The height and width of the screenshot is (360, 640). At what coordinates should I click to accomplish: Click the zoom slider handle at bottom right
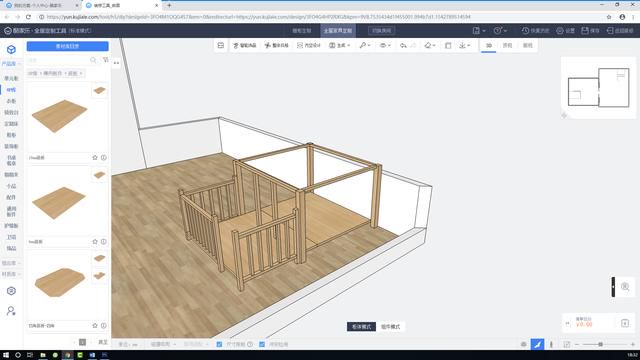click(x=600, y=344)
